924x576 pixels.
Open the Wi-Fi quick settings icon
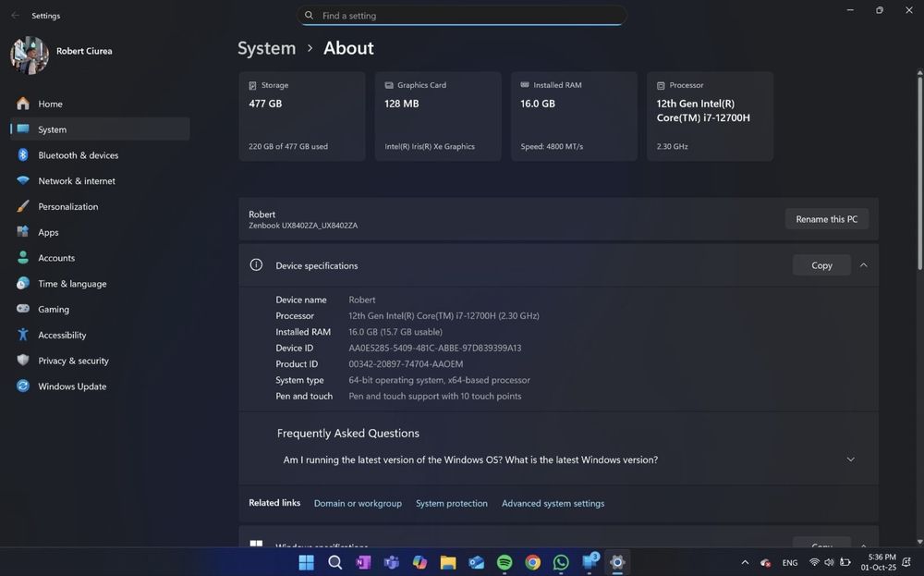click(x=814, y=562)
